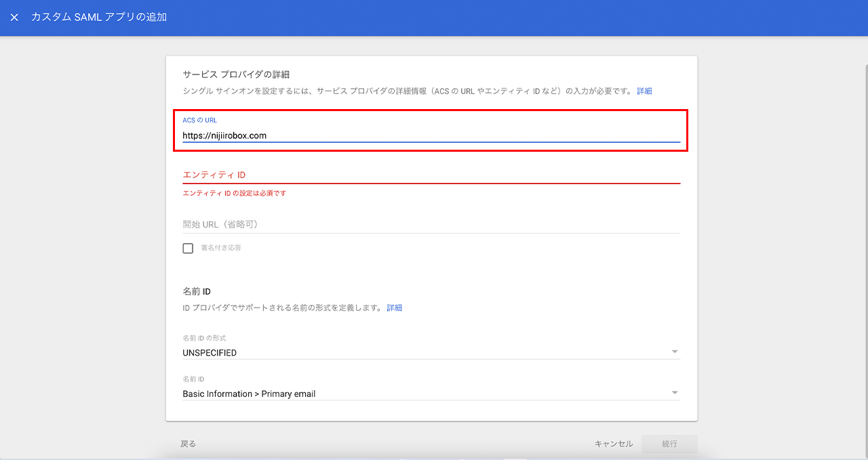This screenshot has width=868, height=460.
Task: Close the custom SAML app dialog
Action: (14, 17)
